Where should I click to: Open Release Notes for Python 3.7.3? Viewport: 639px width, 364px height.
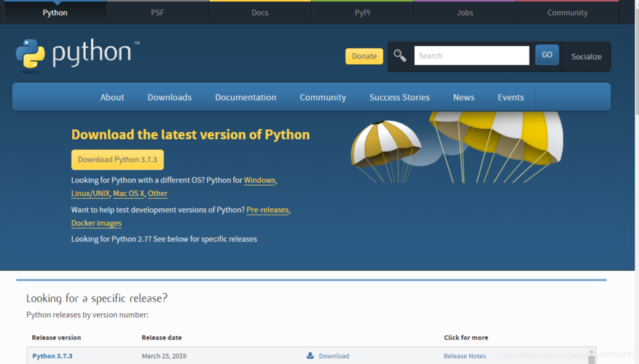click(x=465, y=356)
